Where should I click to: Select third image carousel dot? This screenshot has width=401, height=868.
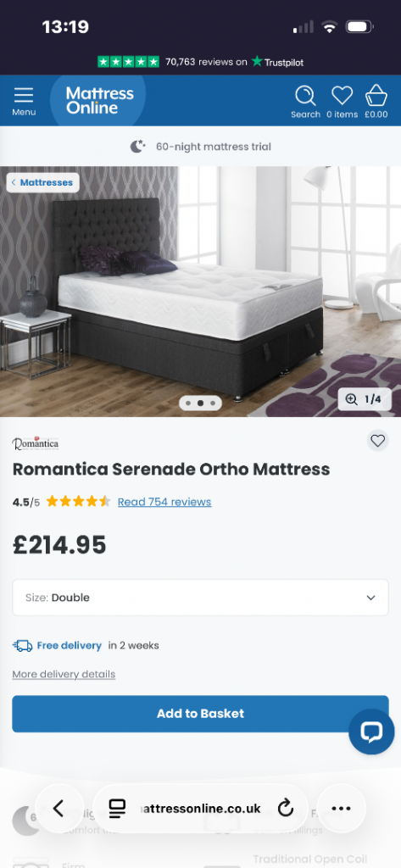pyautogui.click(x=213, y=403)
